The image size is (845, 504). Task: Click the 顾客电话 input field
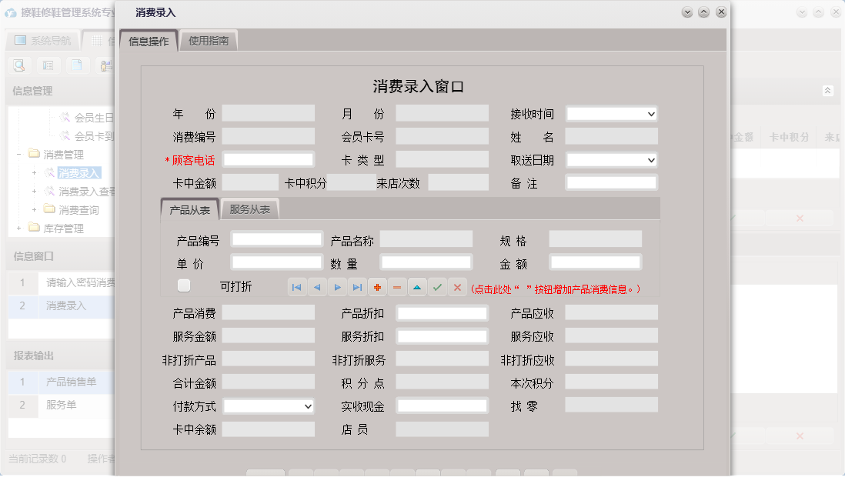point(268,159)
